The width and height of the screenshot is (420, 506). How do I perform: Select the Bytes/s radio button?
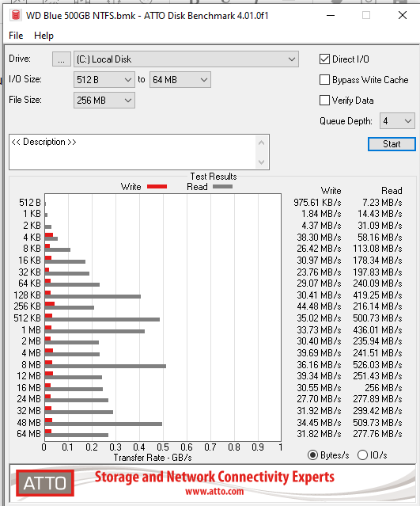click(312, 455)
